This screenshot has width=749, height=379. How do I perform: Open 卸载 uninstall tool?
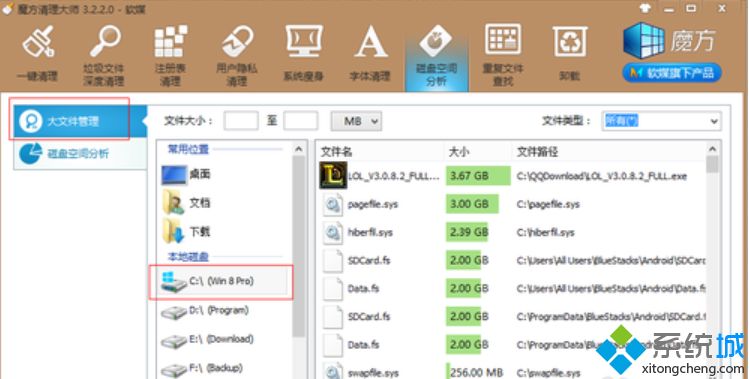pyautogui.click(x=570, y=54)
